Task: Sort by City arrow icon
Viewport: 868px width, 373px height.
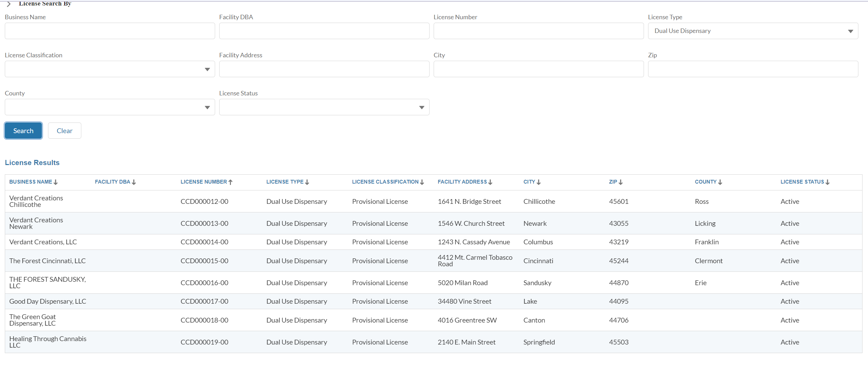Action: [539, 182]
